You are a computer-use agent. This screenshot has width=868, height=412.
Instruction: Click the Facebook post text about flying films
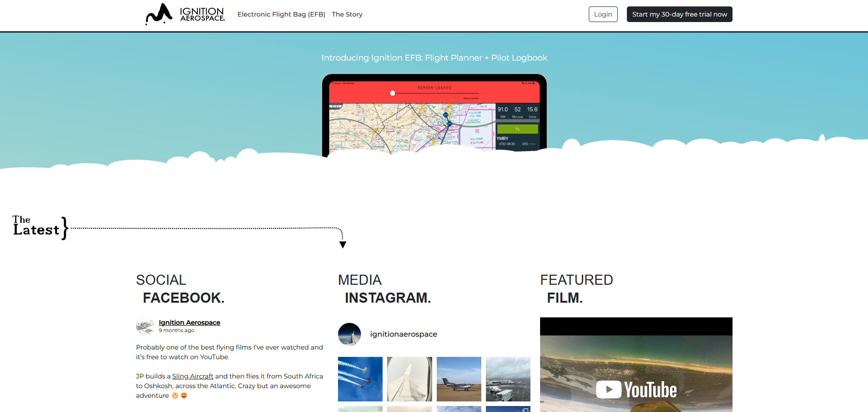click(230, 352)
